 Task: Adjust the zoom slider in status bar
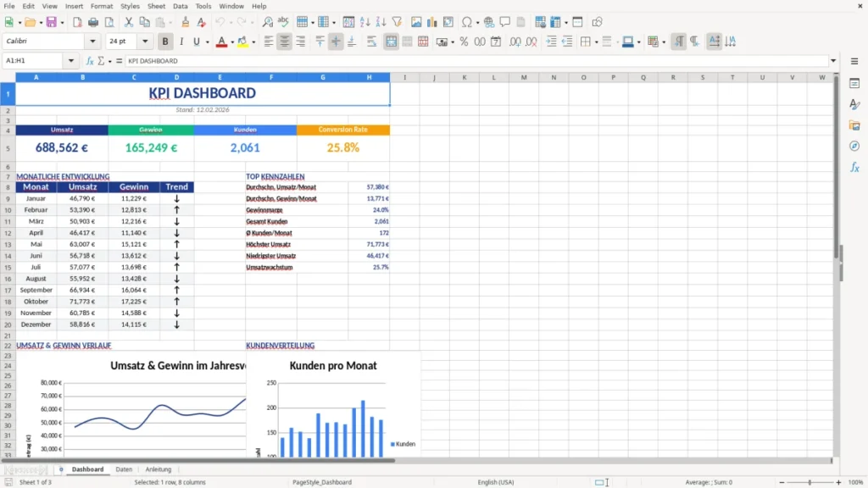(x=810, y=482)
